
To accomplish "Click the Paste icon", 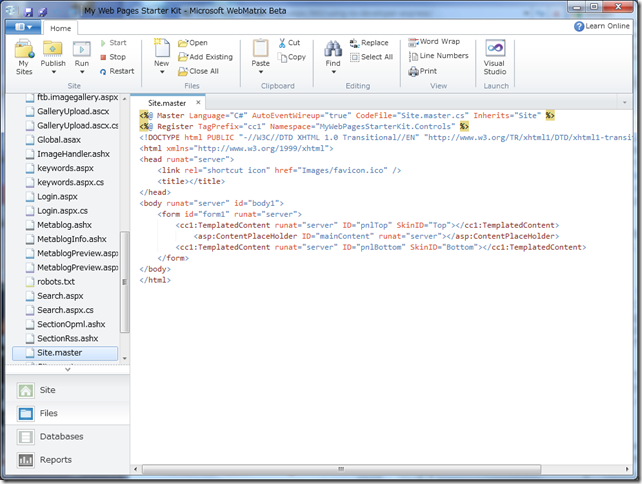I will pos(260,48).
